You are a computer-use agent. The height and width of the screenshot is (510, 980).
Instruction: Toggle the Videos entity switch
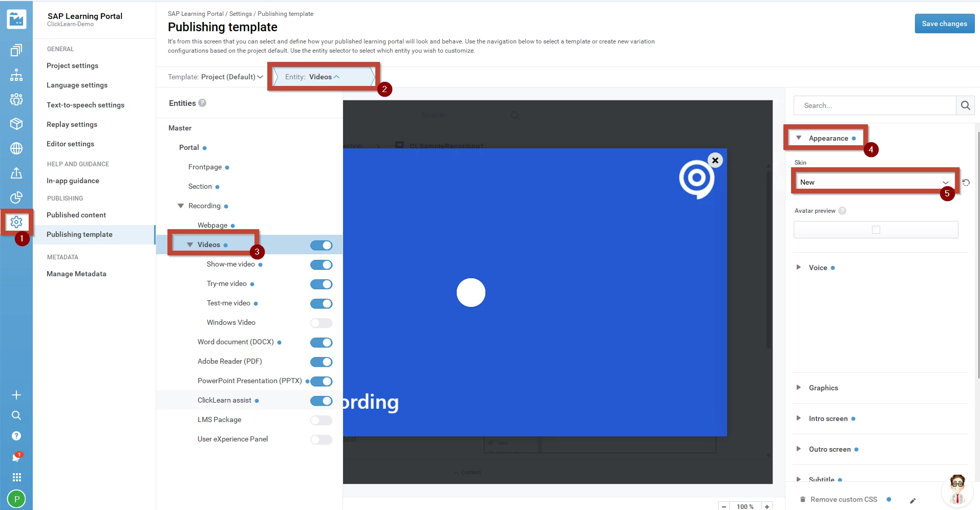(x=322, y=246)
